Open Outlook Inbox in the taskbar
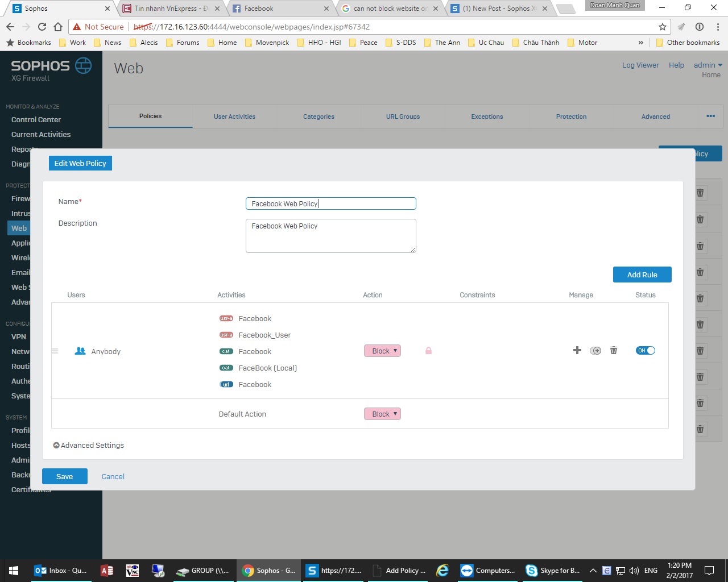Image resolution: width=728 pixels, height=582 pixels. pyautogui.click(x=61, y=571)
